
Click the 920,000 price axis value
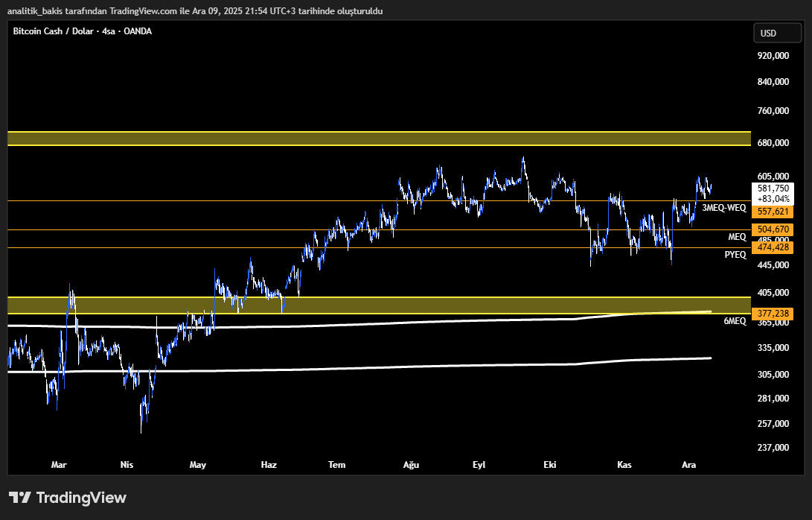[773, 55]
